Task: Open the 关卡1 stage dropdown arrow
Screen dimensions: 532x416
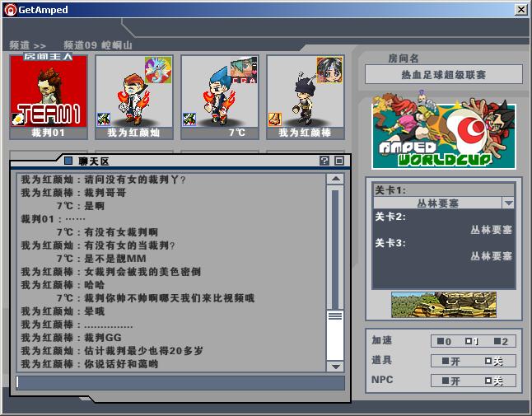Action: click(x=508, y=203)
